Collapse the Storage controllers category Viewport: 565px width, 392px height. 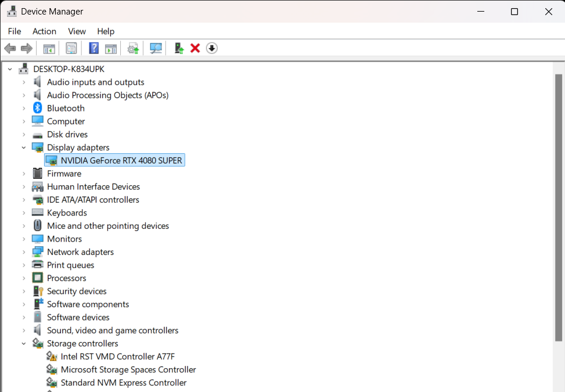(x=24, y=343)
